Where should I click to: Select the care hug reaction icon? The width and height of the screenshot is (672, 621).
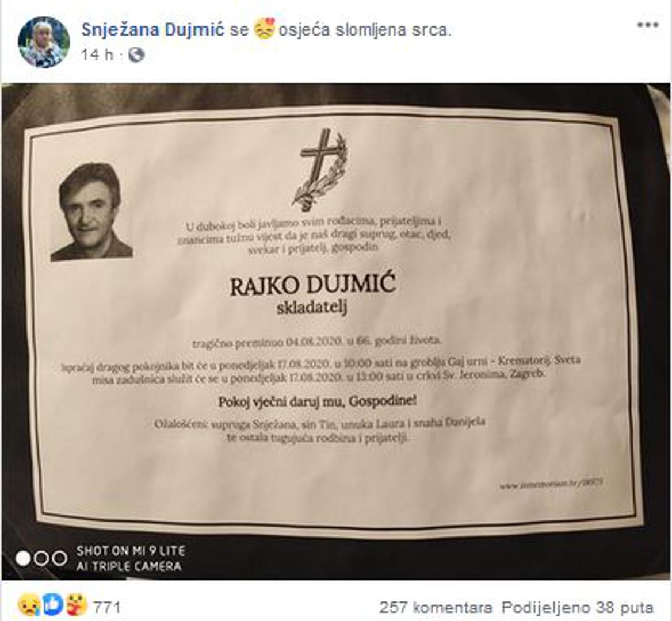[x=77, y=605]
